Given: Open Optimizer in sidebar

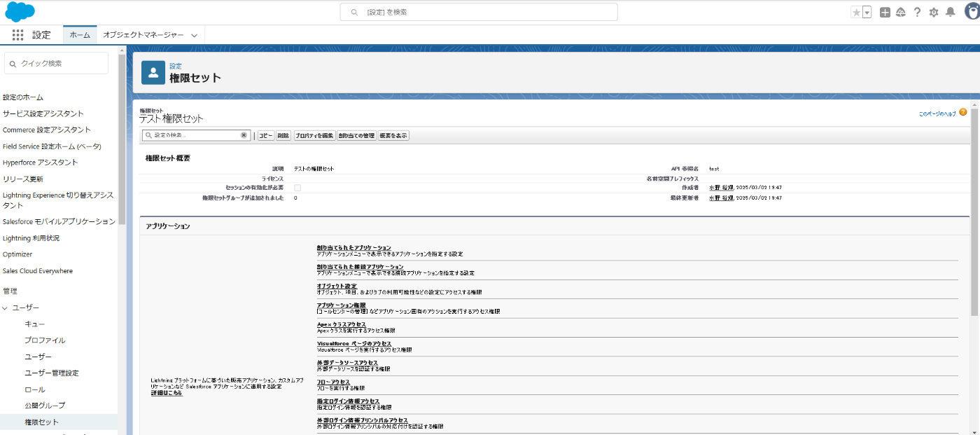Looking at the screenshot, I should click(x=17, y=254).
